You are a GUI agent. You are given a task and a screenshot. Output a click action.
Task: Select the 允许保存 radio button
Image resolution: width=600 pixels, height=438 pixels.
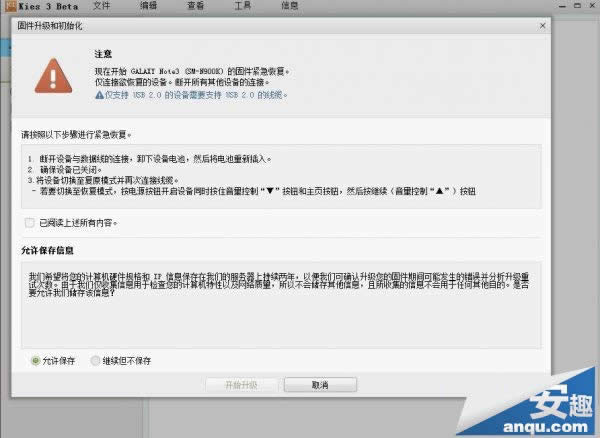pyautogui.click(x=36, y=360)
